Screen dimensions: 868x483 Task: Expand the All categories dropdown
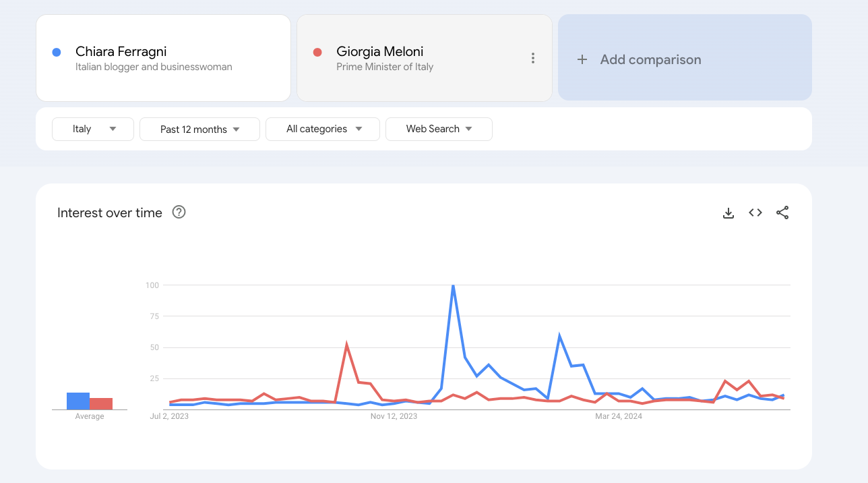pyautogui.click(x=323, y=129)
